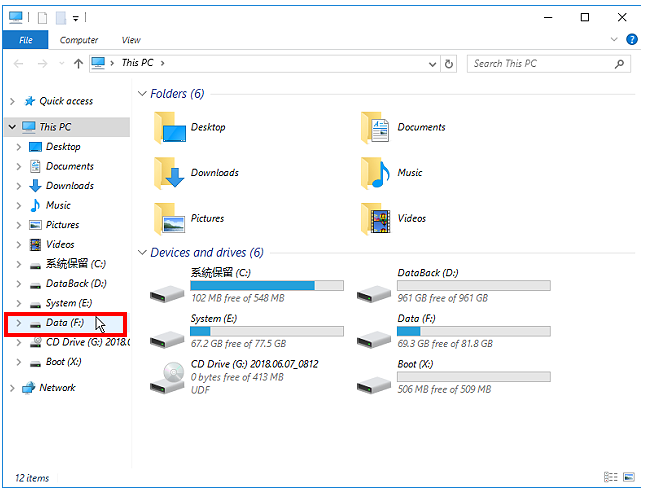Viewport: 649px width, 493px height.
Task: Select Downloads in the navigation tree
Action: 70,186
